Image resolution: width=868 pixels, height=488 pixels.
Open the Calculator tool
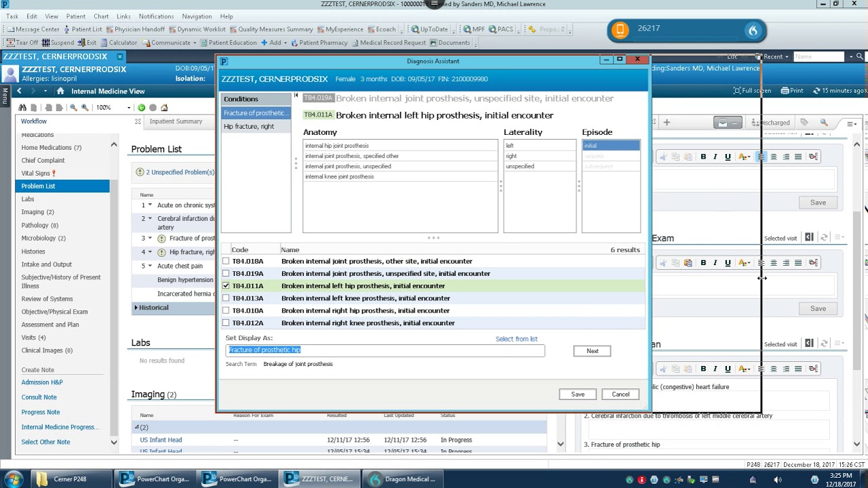tap(118, 43)
